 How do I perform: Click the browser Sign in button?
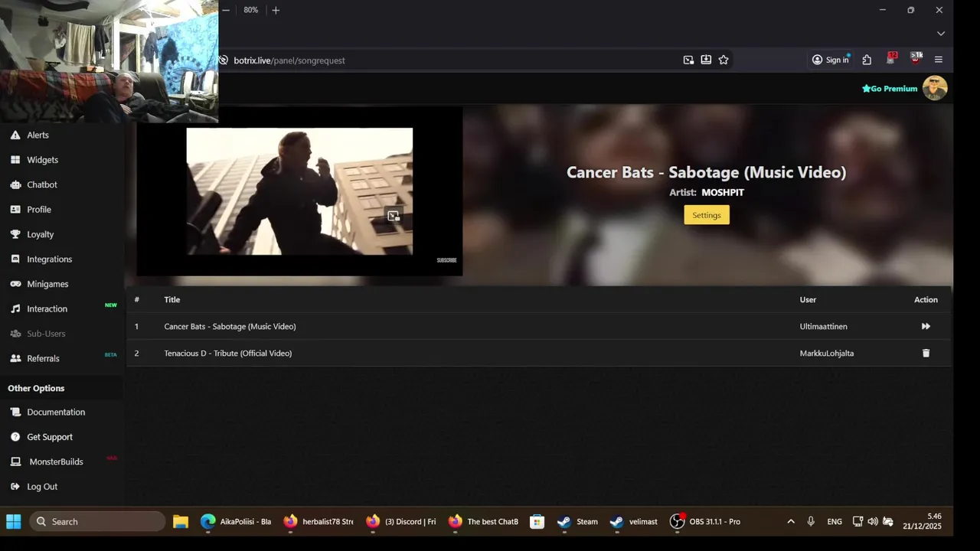click(831, 60)
